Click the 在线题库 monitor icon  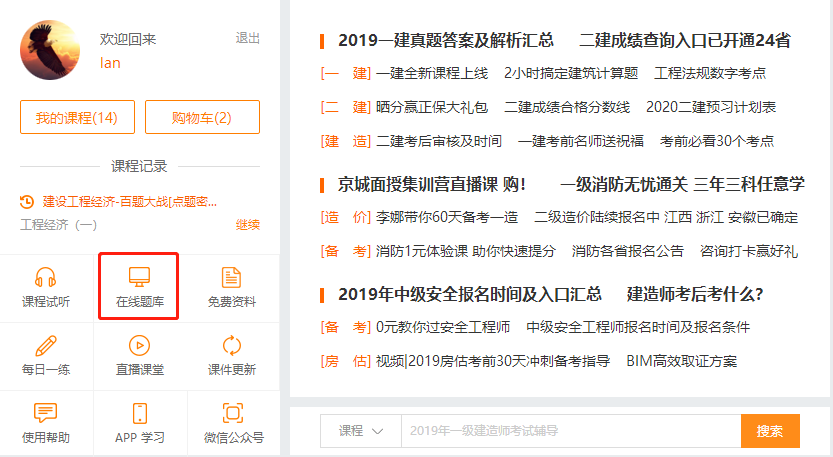click(x=139, y=277)
